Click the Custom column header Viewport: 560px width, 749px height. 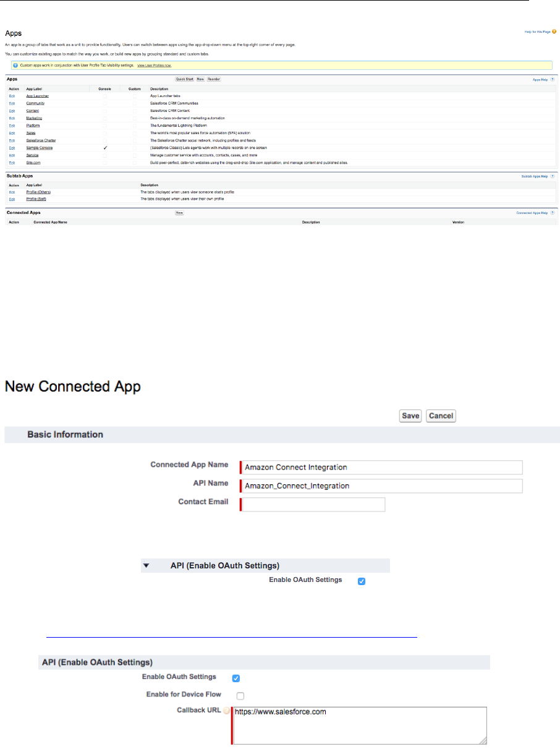pos(135,88)
